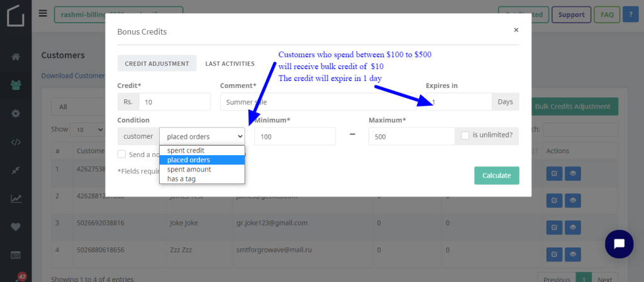Open the Home icon in sidebar

(x=16, y=57)
